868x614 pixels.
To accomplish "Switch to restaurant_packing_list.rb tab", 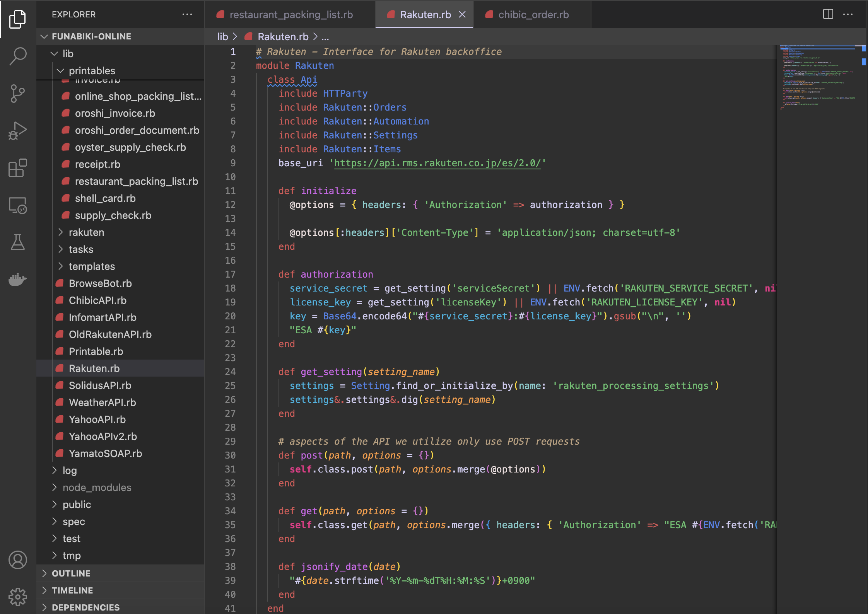I will 290,15.
